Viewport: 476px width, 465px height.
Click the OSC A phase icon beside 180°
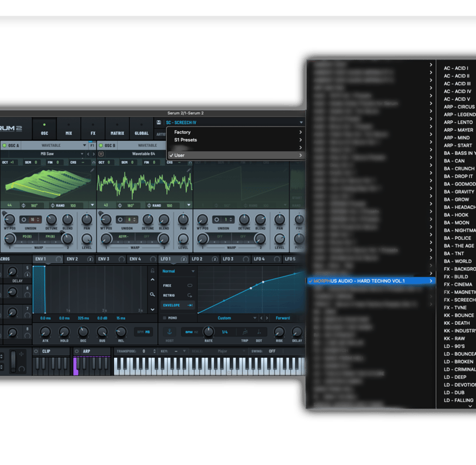(x=24, y=205)
